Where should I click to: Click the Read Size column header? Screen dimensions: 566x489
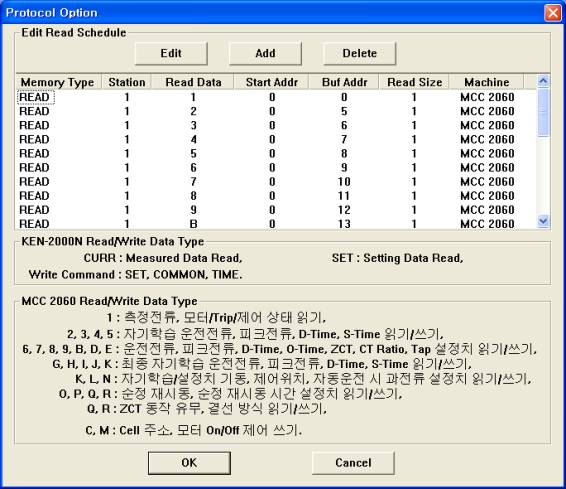coord(414,82)
